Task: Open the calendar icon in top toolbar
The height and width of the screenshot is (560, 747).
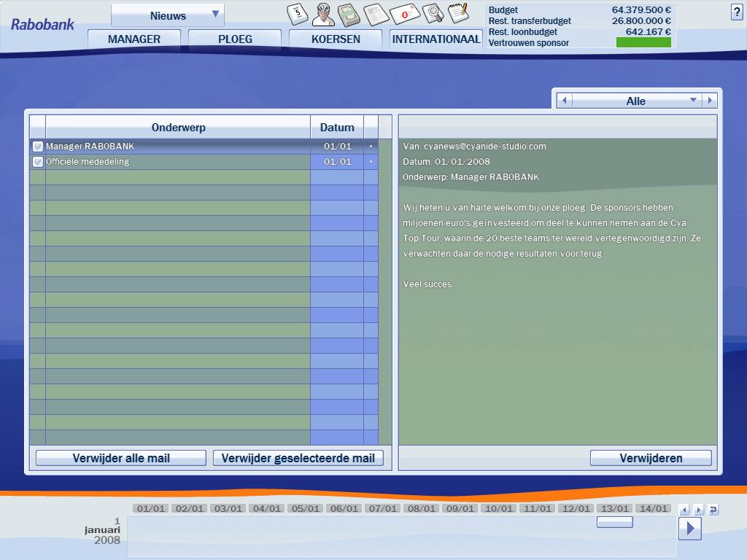Action: tap(298, 14)
